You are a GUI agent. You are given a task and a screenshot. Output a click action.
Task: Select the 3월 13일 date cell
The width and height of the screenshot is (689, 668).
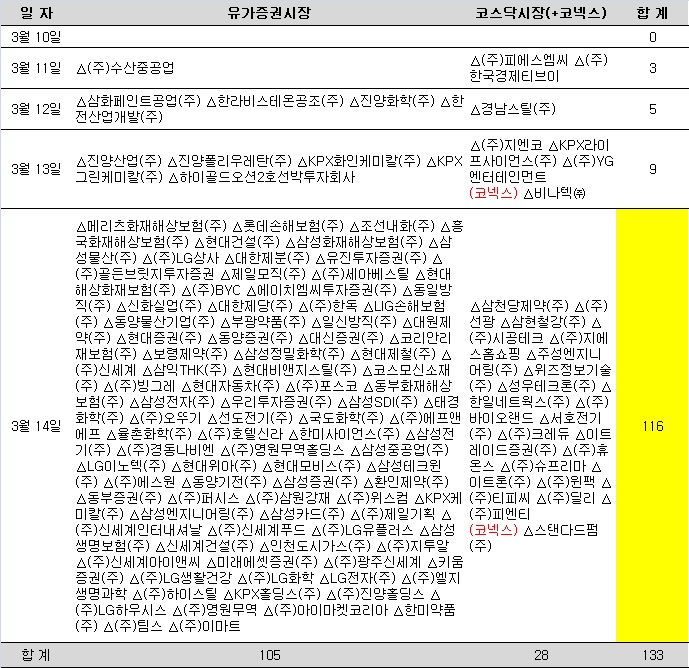pos(36,169)
